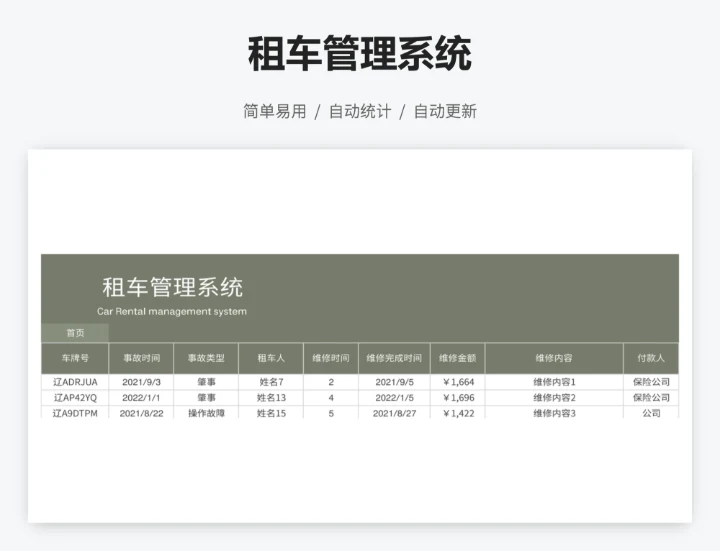
Task: Click repair time value 5
Action: (331, 413)
